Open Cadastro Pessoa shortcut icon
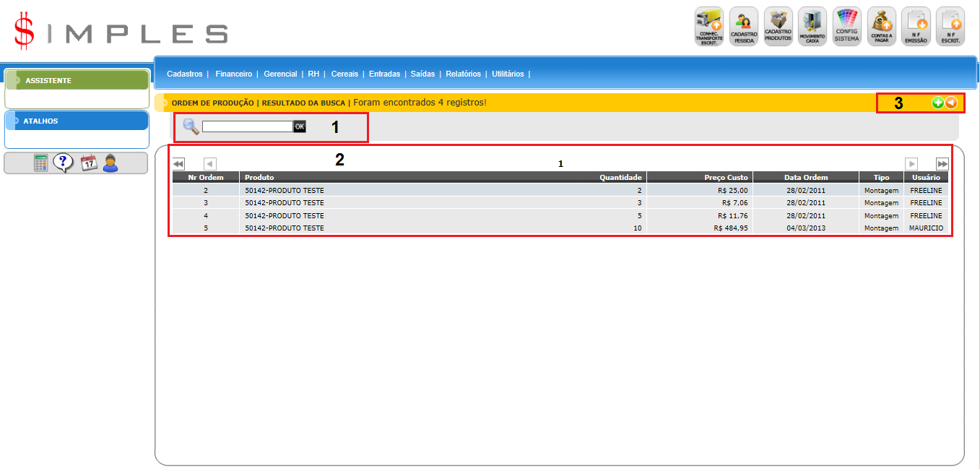The width and height of the screenshot is (980, 469). 743,27
